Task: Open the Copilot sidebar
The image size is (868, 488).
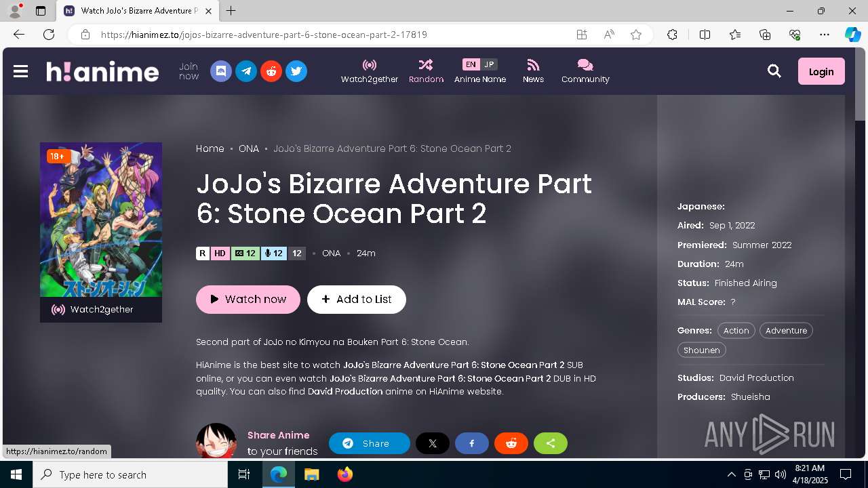Action: (x=852, y=35)
